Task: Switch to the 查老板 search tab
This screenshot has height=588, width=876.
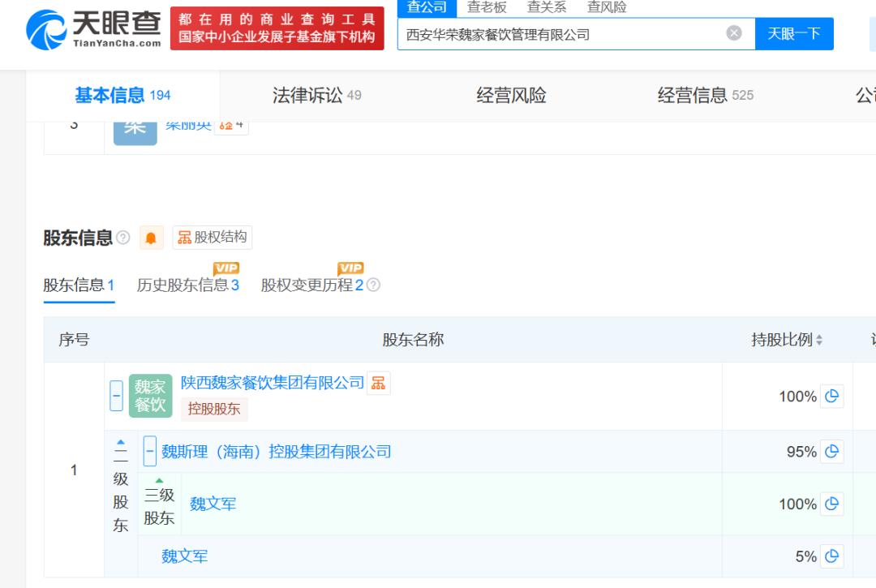Action: (487, 7)
